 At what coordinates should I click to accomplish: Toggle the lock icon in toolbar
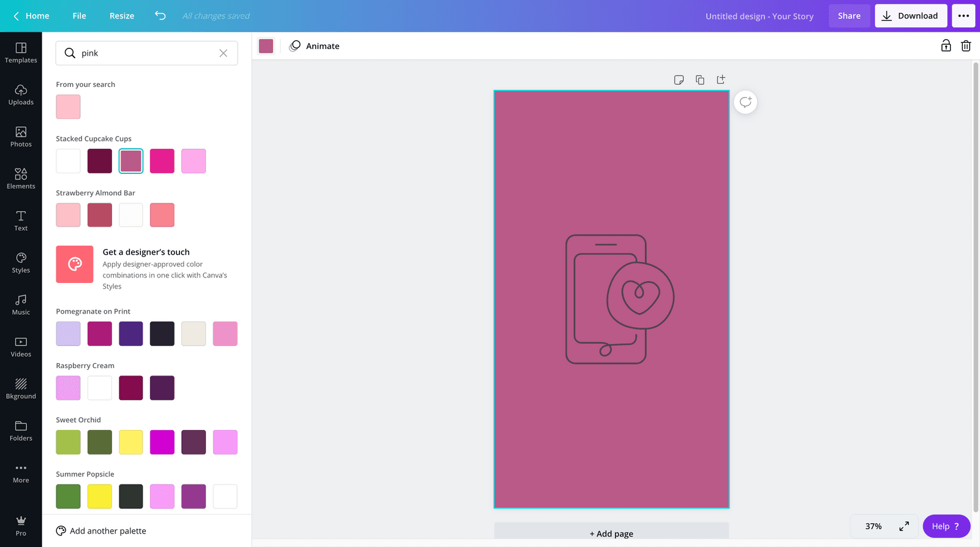click(946, 46)
